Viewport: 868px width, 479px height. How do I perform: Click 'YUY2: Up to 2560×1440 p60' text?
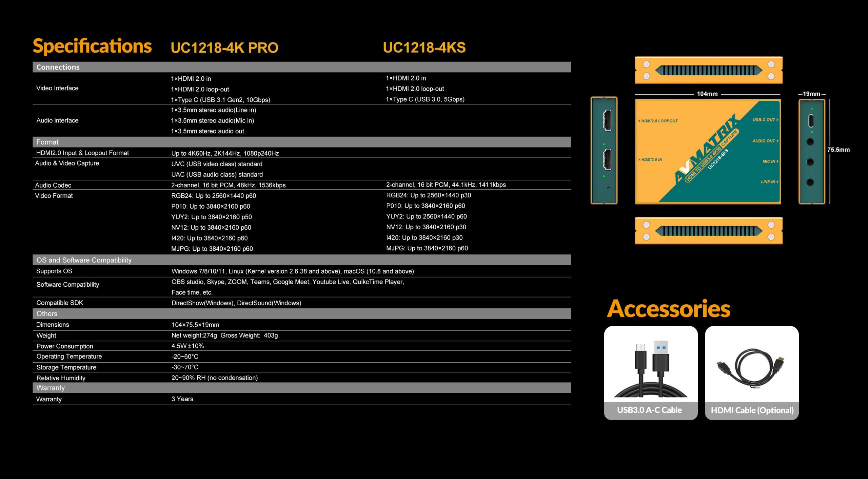pyautogui.click(x=426, y=216)
